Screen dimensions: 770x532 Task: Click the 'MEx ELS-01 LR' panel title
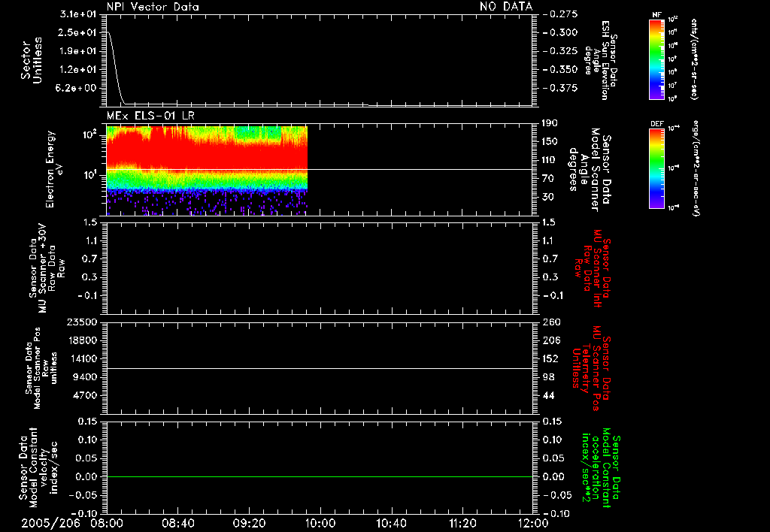tap(150, 116)
